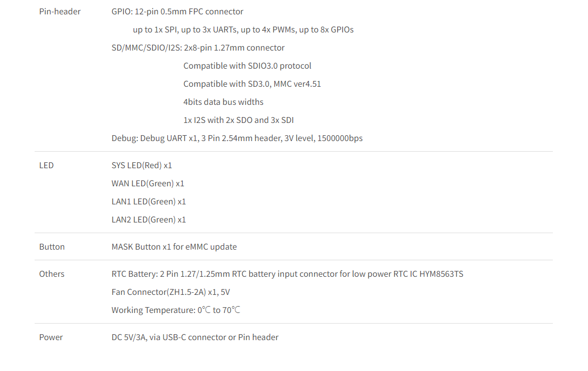The image size is (588, 371).
Task: Click the Compatible with SD3.0, MMC ver4.51 text
Action: tap(252, 84)
